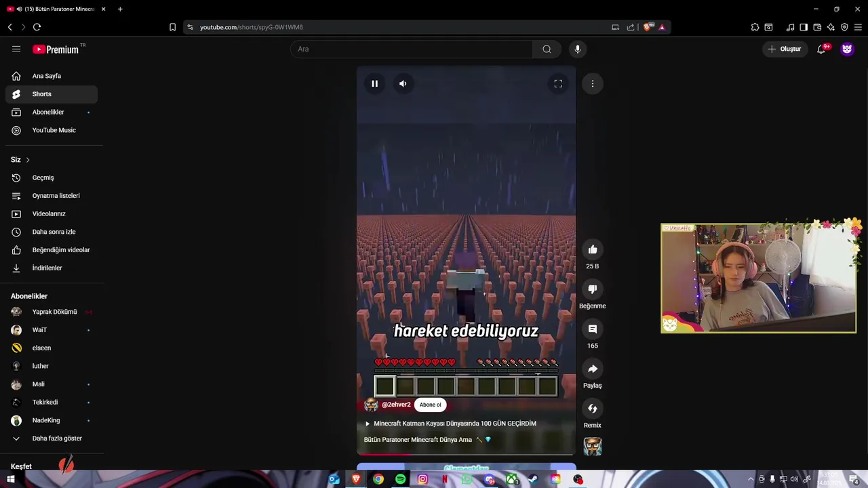The image size is (868, 488).
Task: Remix this Short
Action: pos(593,408)
